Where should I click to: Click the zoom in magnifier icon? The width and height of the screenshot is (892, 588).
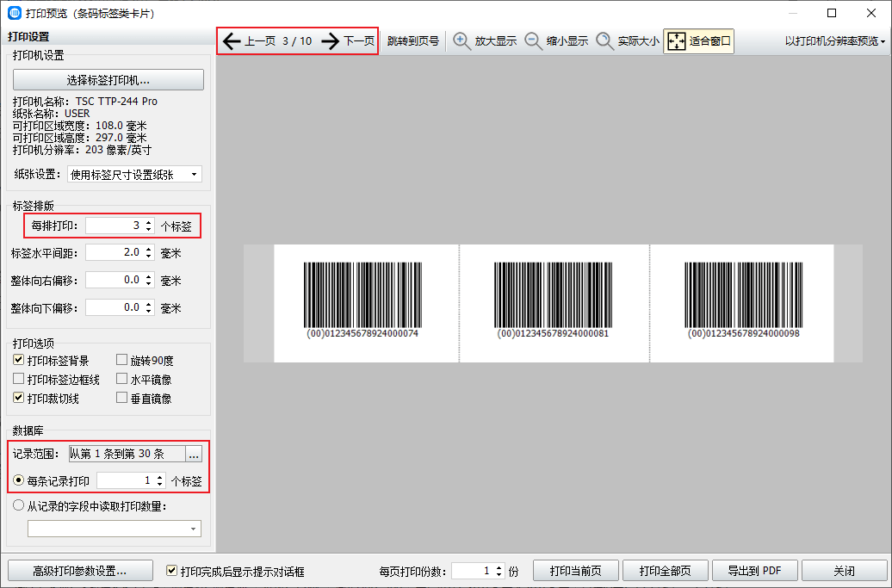462,41
